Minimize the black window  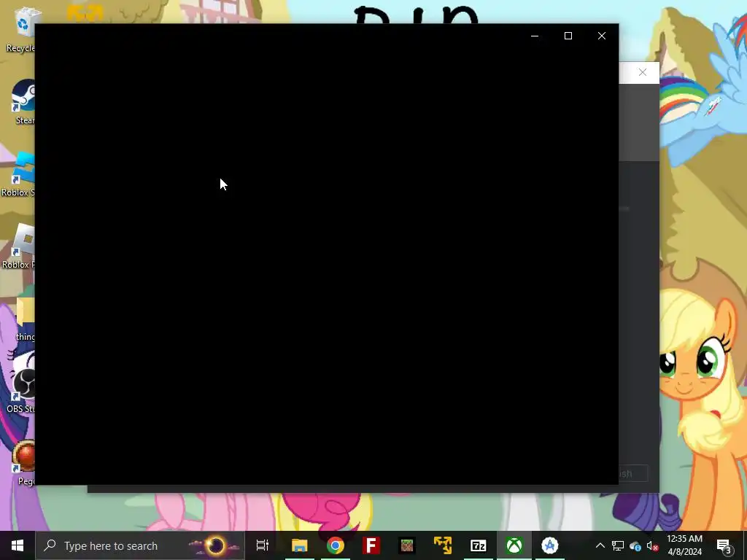click(535, 36)
